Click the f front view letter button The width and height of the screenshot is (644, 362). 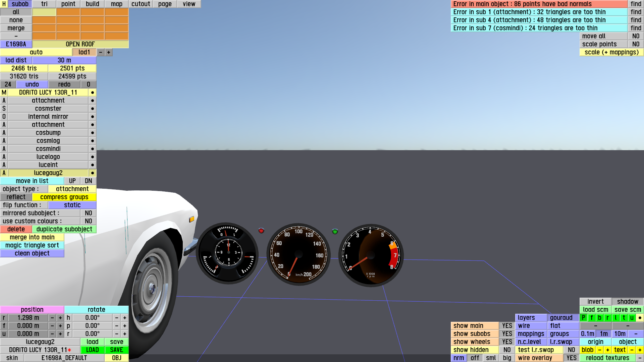pyautogui.click(x=592, y=318)
